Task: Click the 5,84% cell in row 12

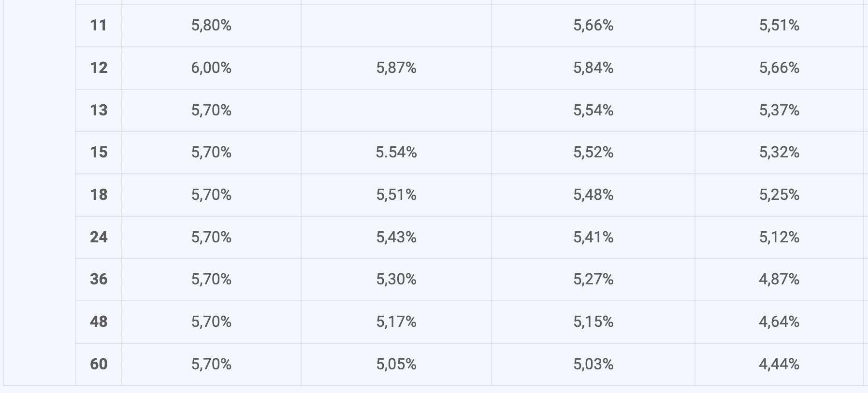Action: click(x=593, y=68)
